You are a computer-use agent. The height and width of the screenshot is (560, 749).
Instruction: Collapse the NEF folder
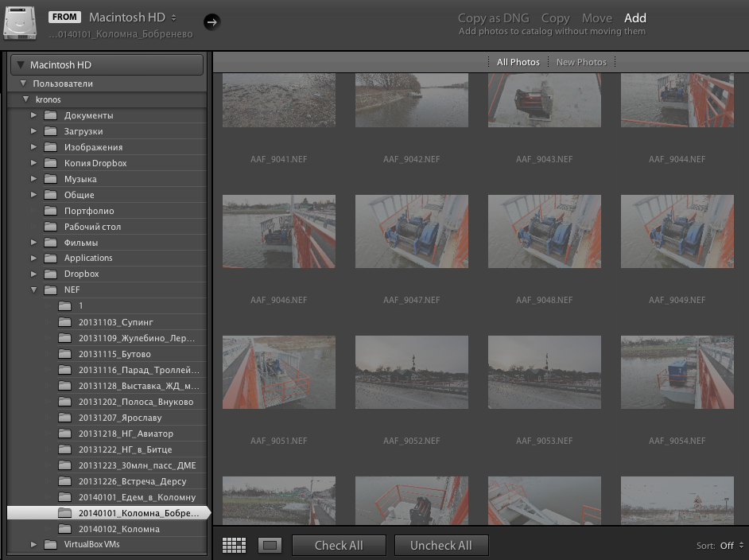(x=33, y=290)
